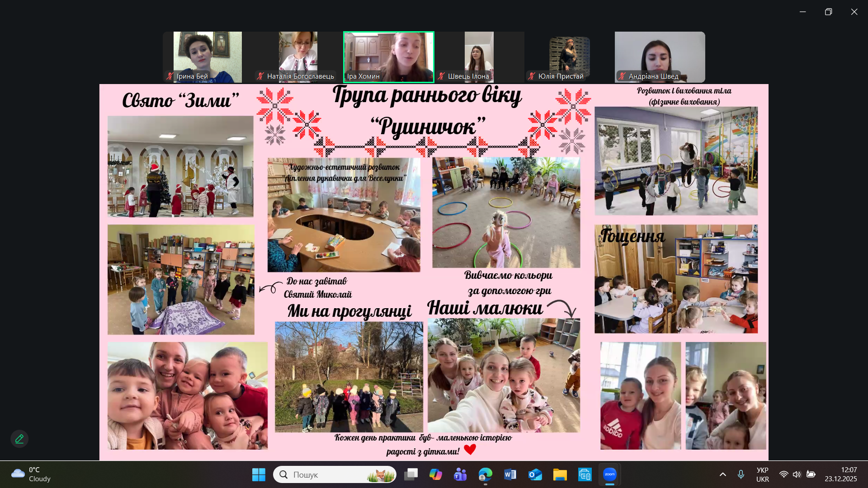Click the Task View icon

coord(410,474)
